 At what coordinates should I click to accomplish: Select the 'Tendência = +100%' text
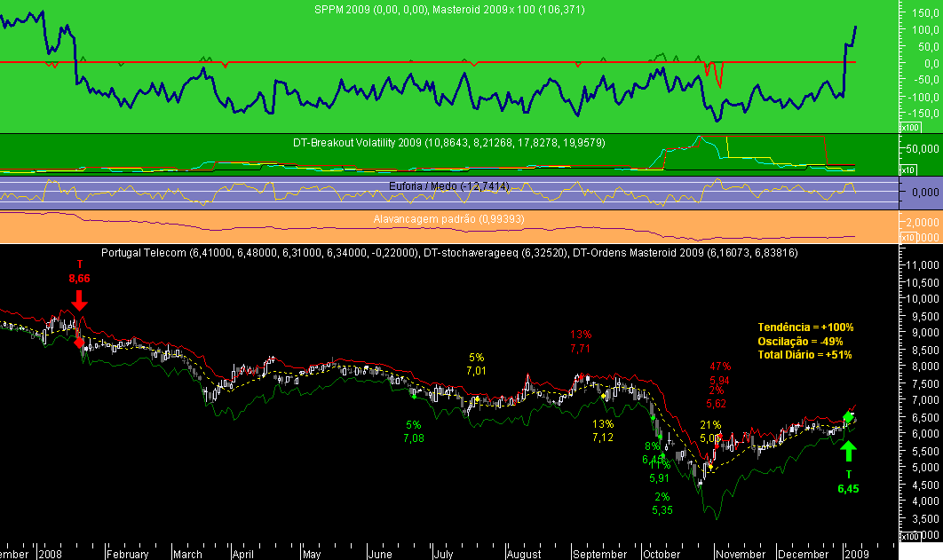[x=806, y=327]
